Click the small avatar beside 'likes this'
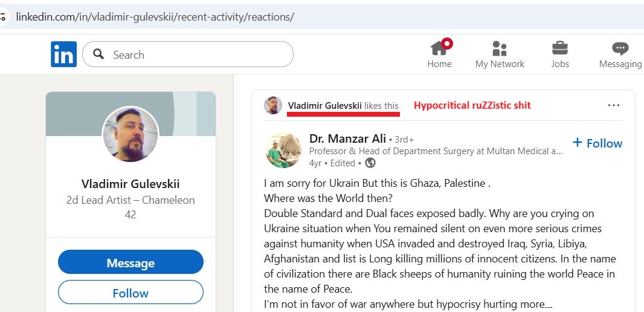This screenshot has height=312, width=644. click(x=273, y=105)
